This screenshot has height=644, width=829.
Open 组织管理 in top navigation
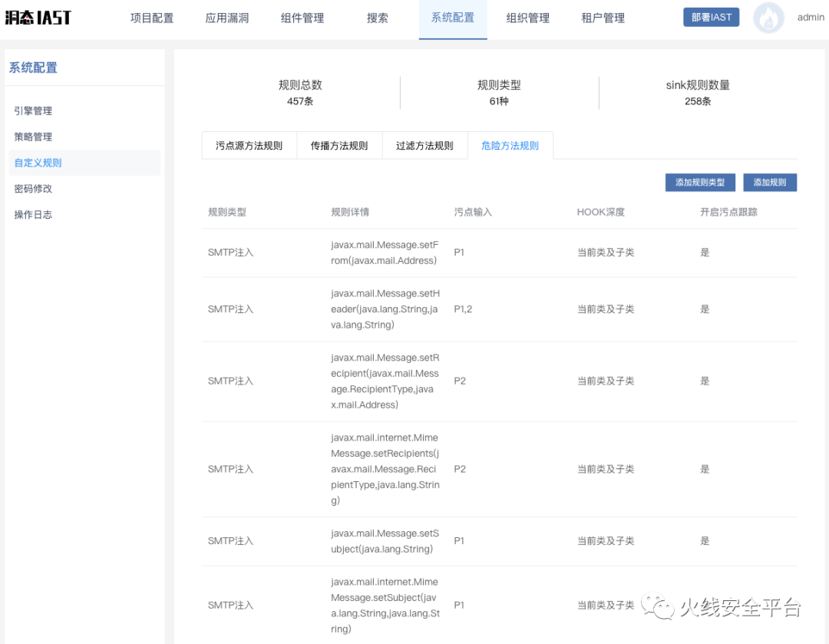pos(528,18)
